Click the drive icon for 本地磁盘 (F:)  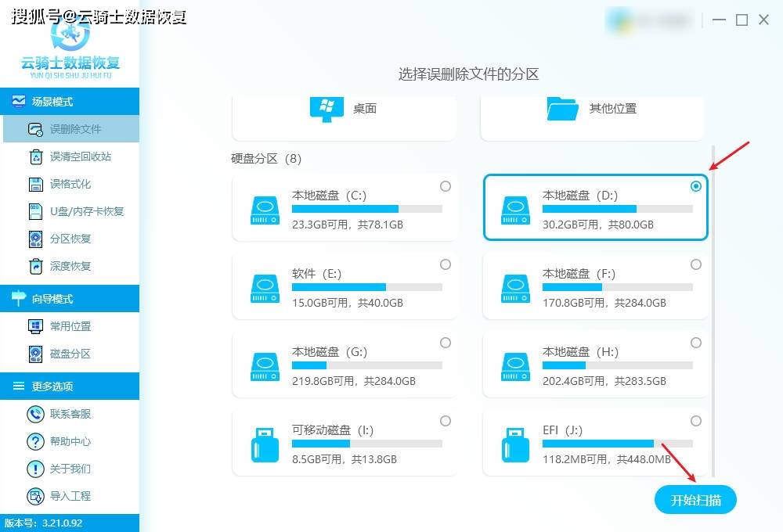[516, 289]
